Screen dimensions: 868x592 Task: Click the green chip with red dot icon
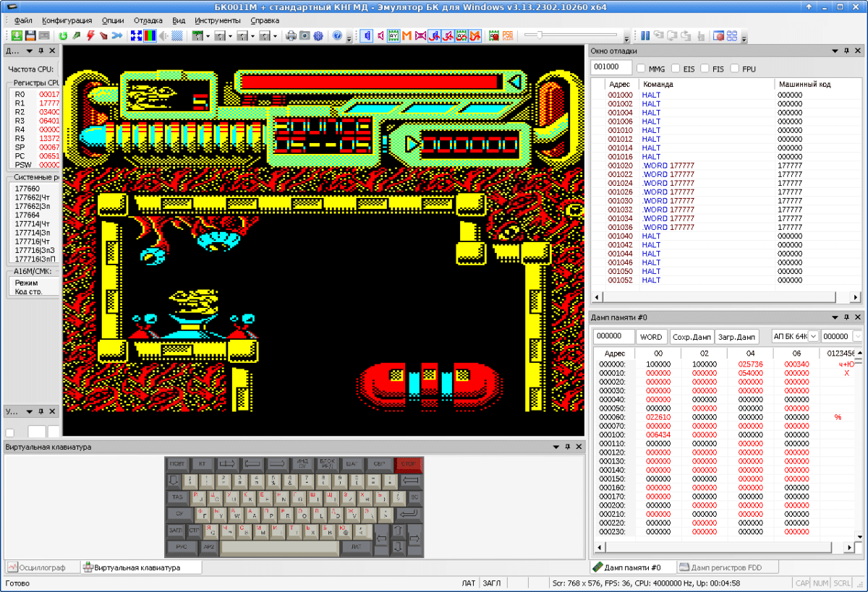[495, 35]
